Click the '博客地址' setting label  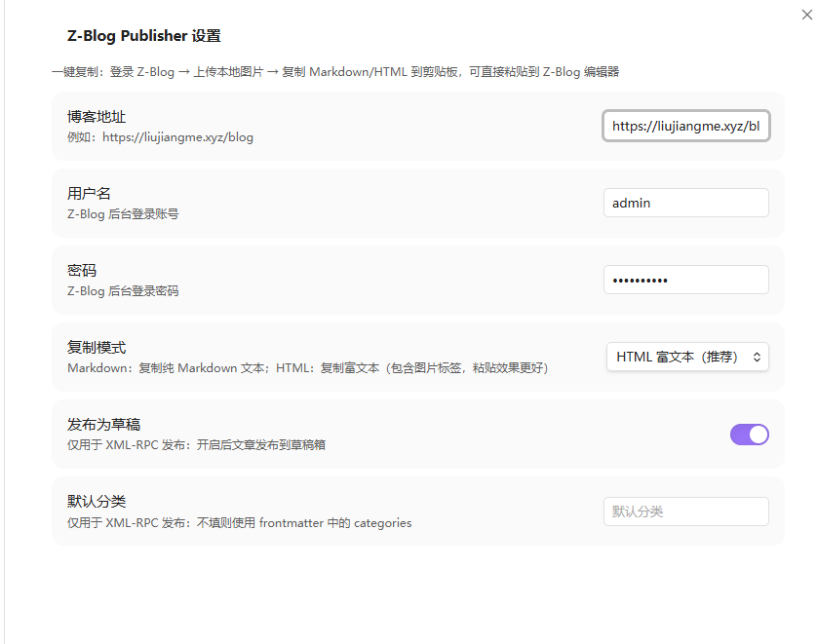tap(97, 117)
